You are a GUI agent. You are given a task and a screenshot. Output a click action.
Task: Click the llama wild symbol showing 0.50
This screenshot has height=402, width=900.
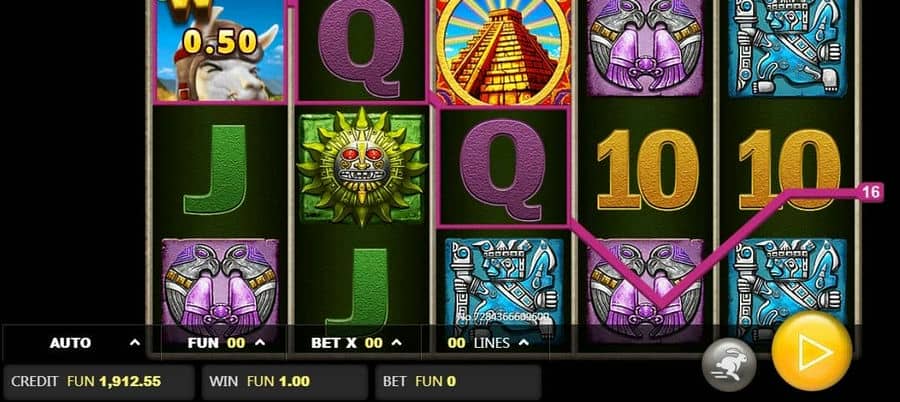(x=220, y=51)
